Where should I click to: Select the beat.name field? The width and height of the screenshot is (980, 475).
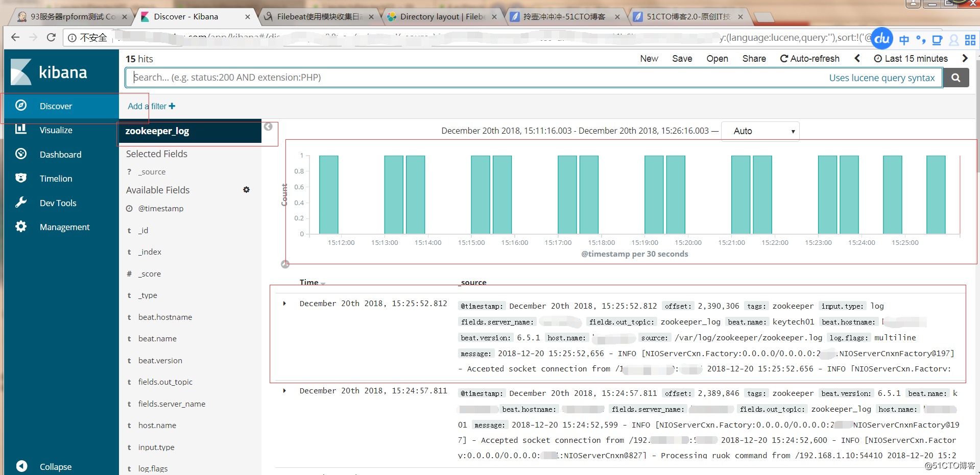157,339
